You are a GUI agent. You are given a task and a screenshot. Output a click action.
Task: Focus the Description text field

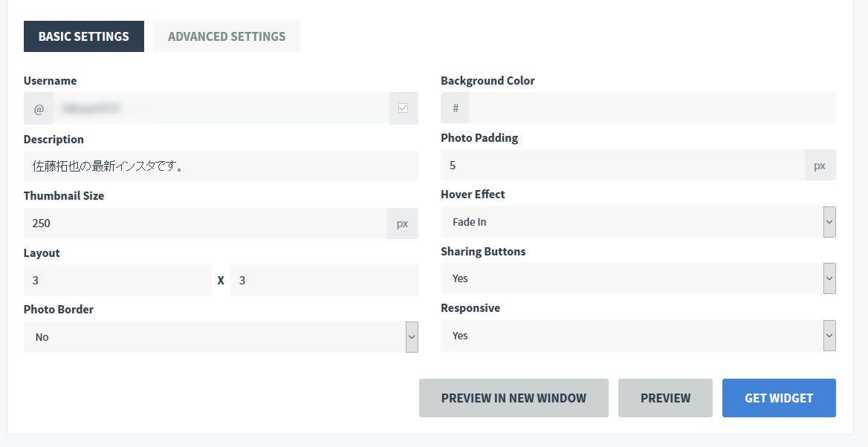221,166
